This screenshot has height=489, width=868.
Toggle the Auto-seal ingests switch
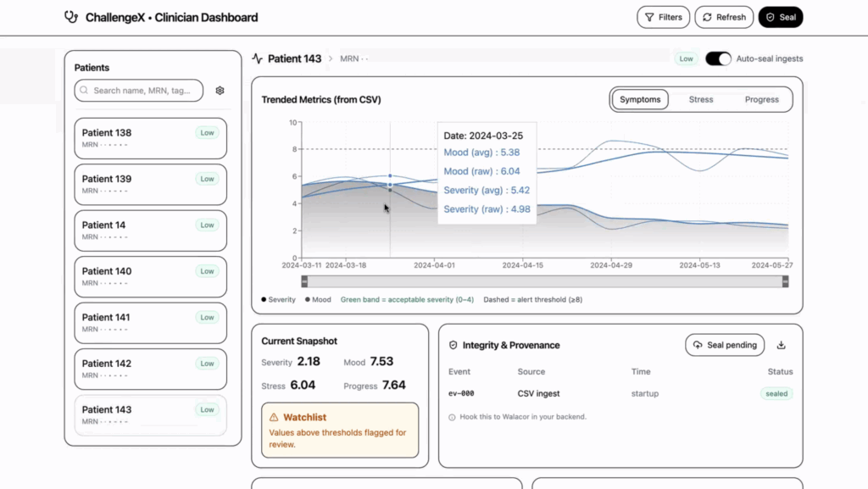point(718,58)
